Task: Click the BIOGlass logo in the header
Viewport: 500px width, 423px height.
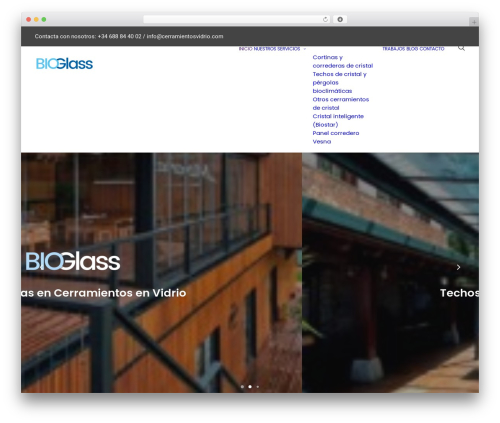Action: pos(64,64)
